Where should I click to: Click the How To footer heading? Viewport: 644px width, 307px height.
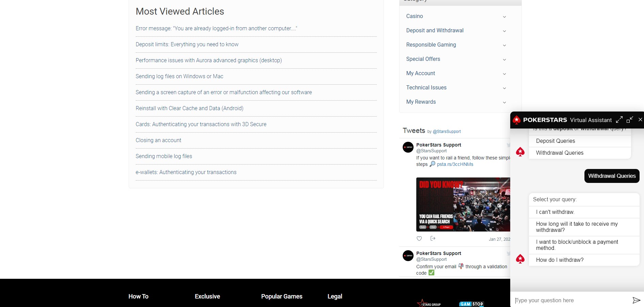coord(139,296)
